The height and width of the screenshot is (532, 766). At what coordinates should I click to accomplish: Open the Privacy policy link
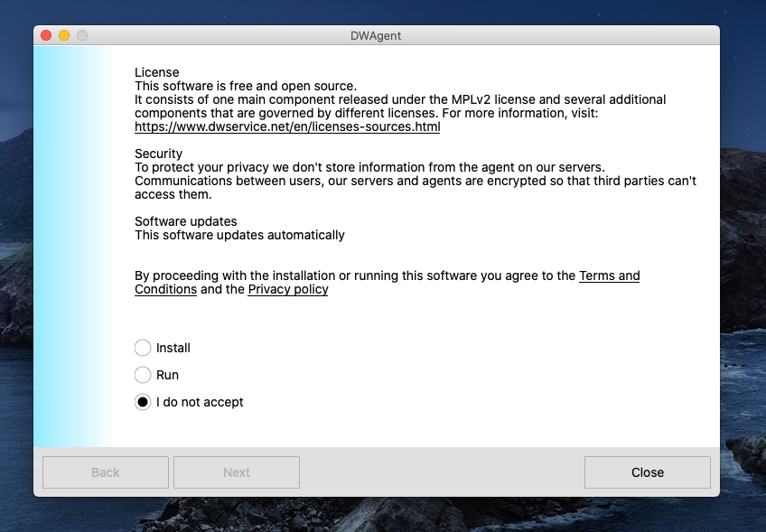tap(288, 289)
